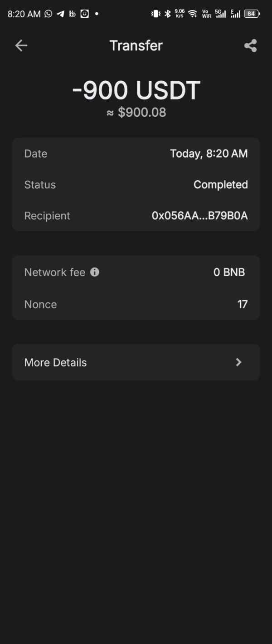272x644 pixels.
Task: Tap the vibrate mode status icon
Action: tap(155, 14)
